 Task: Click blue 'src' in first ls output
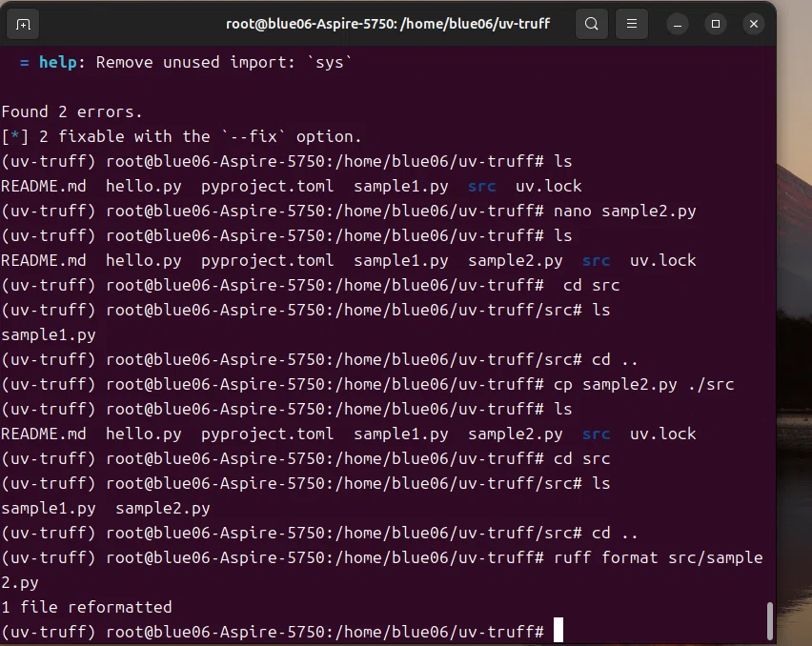click(481, 187)
